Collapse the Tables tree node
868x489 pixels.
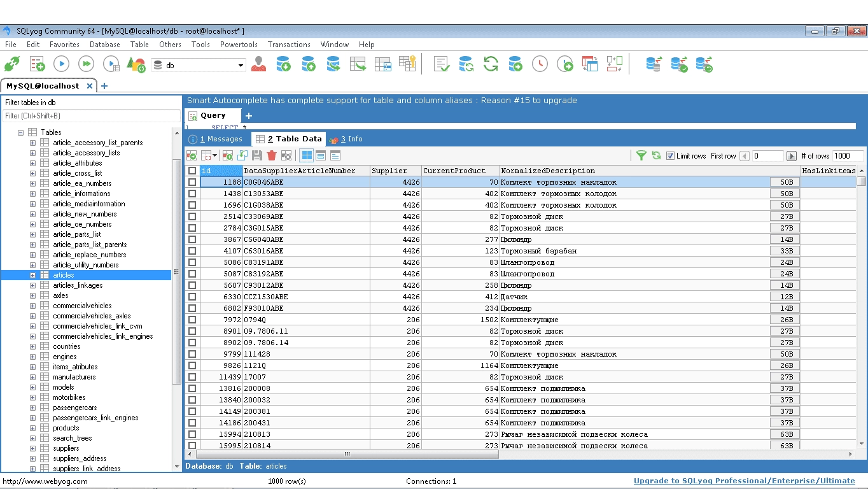click(x=21, y=132)
